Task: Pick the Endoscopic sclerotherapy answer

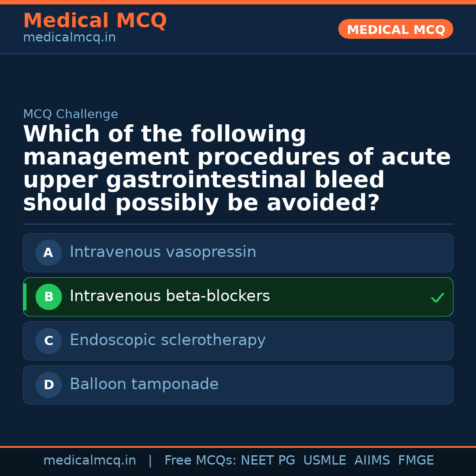Action: (167, 340)
